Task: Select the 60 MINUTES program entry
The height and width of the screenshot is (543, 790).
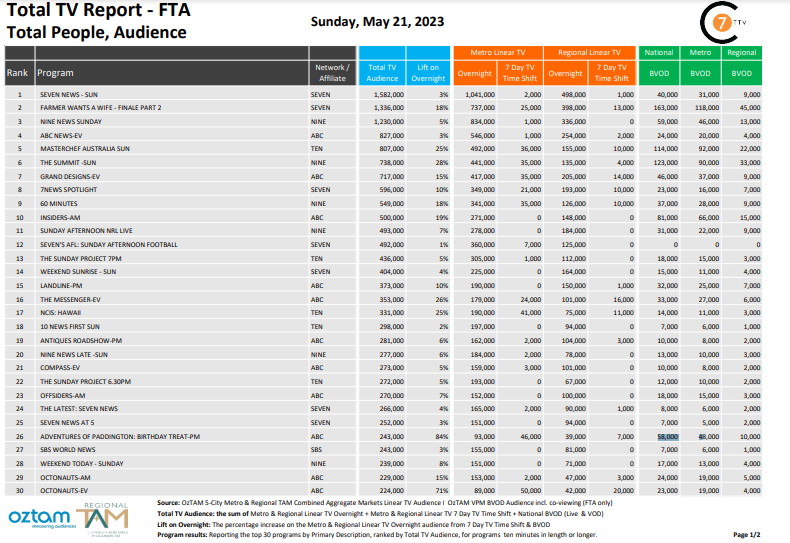Action: (59, 200)
